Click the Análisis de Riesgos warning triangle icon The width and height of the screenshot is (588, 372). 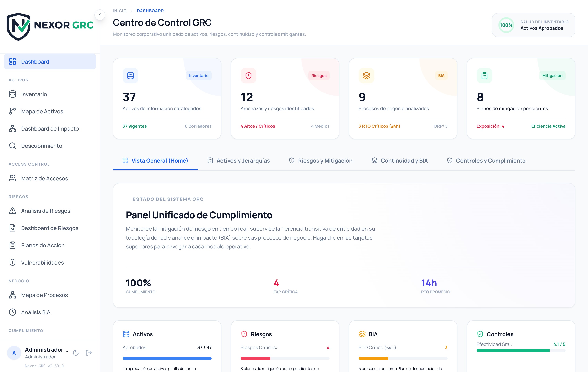pos(13,211)
